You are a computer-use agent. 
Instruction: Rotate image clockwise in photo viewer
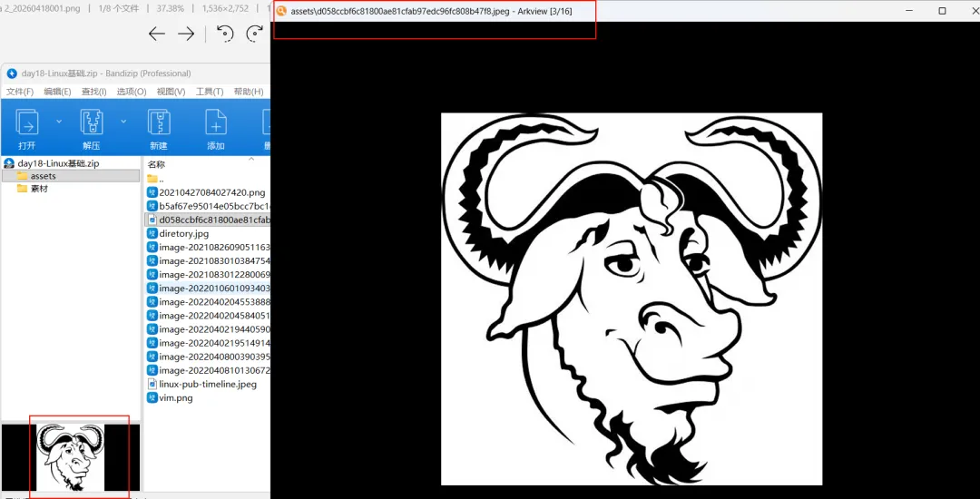[x=254, y=34]
